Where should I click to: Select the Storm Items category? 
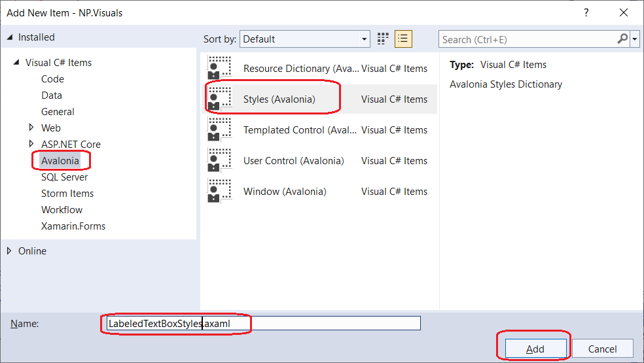pos(67,194)
